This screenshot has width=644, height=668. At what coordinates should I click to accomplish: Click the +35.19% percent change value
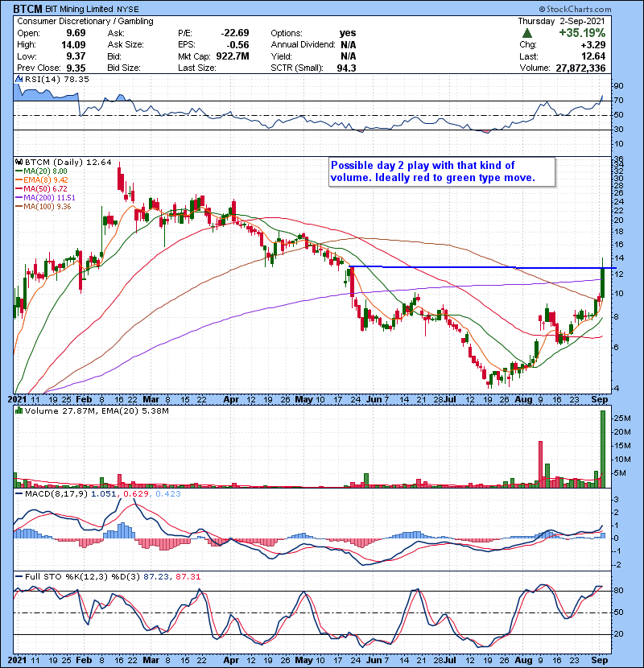click(582, 33)
